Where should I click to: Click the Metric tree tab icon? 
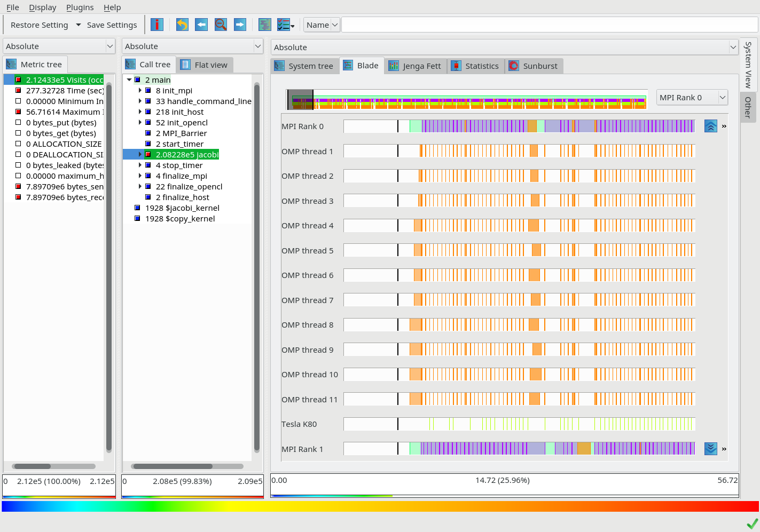click(11, 65)
